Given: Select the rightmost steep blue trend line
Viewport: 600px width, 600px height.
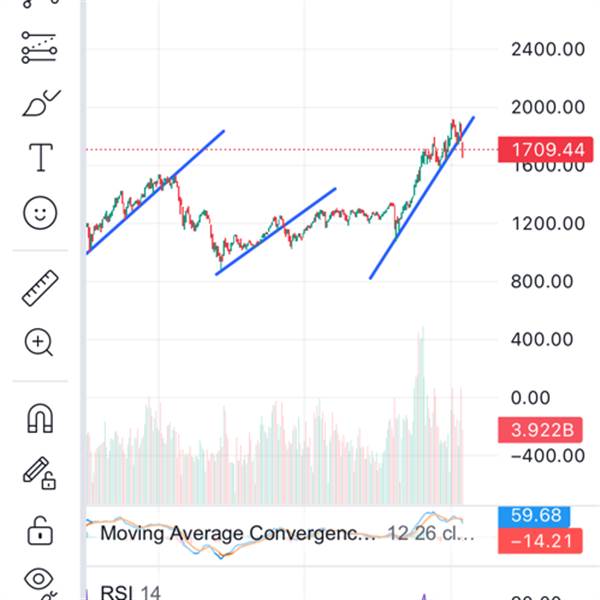Looking at the screenshot, I should [420, 200].
